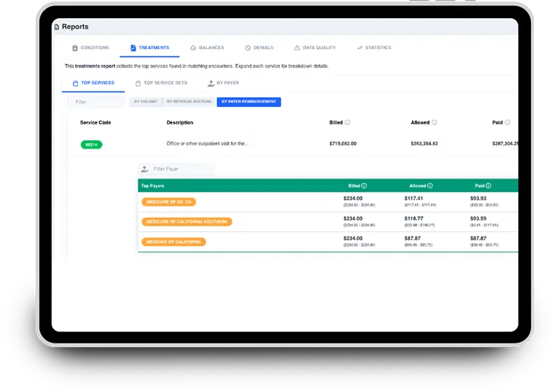The height and width of the screenshot is (392, 556).
Task: Select the By Payer sub-tab
Action: pos(223,83)
